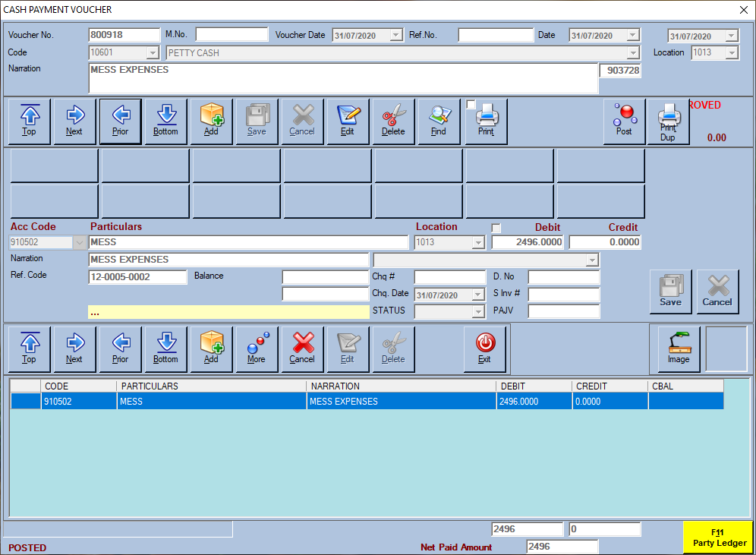Image resolution: width=756 pixels, height=555 pixels.
Task: Delete the voucher in upper toolbar
Action: tap(393, 121)
